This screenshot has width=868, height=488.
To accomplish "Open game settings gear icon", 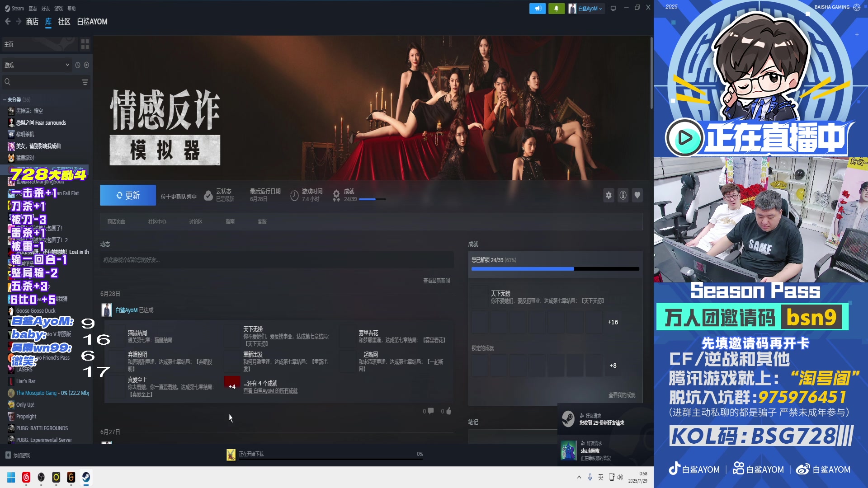I will click(609, 195).
